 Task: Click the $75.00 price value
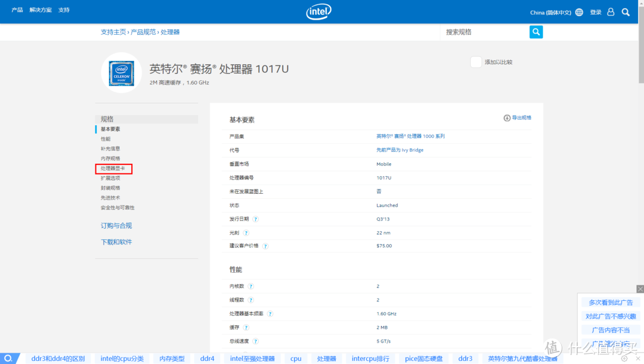(384, 246)
